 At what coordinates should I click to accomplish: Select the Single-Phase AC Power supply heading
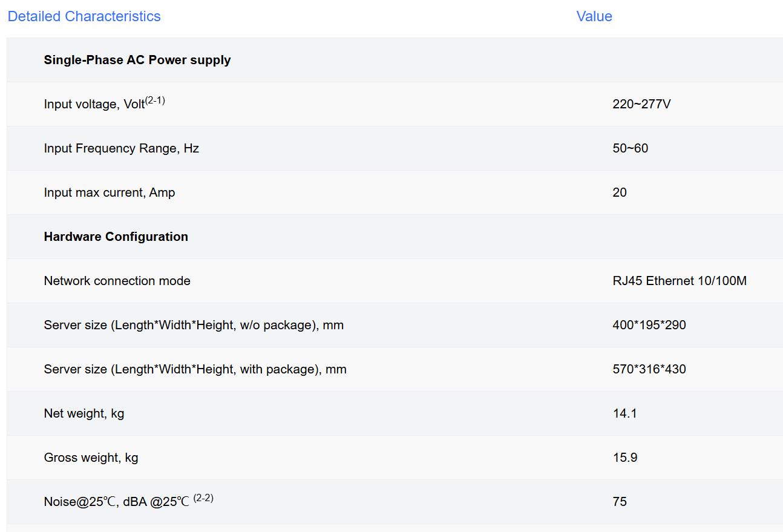point(137,60)
